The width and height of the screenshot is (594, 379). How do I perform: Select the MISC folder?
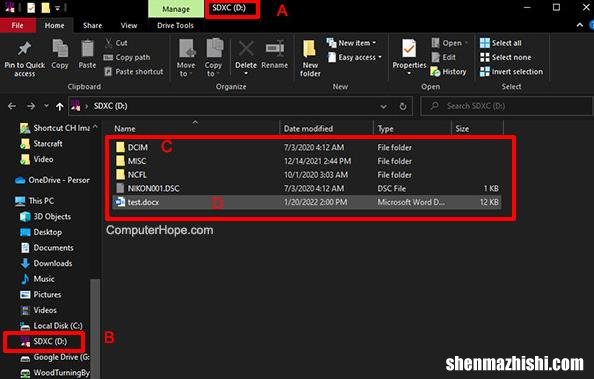point(306,161)
